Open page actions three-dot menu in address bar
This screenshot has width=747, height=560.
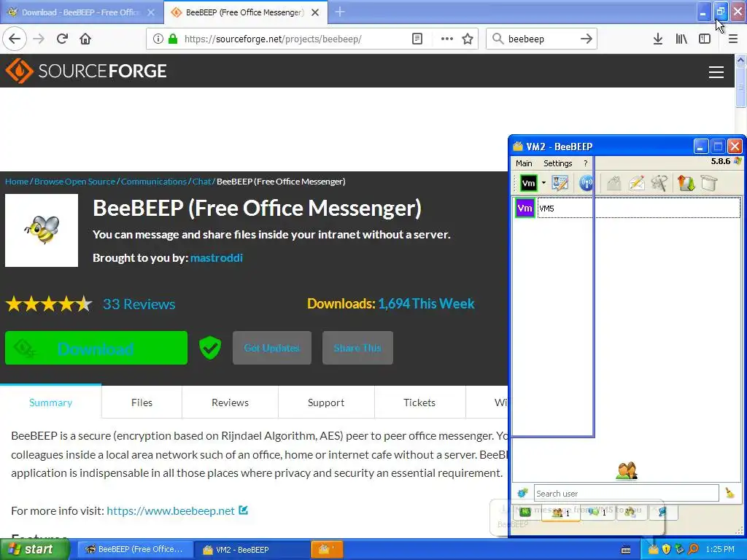coord(447,39)
